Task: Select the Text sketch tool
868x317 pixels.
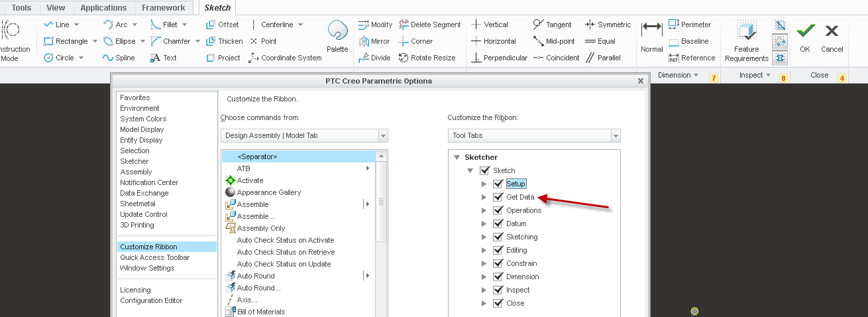Action: coord(163,58)
